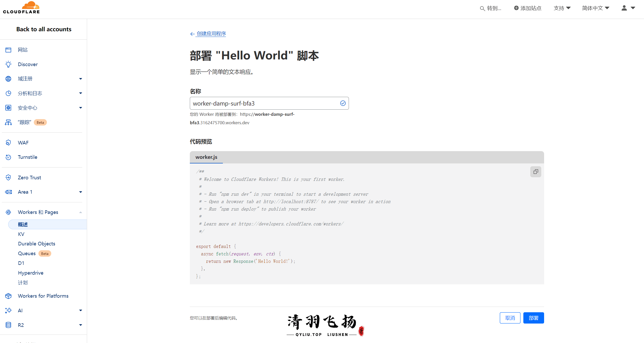Click the Workers for Platforms cube icon
This screenshot has height=343, width=644.
pos(8,296)
